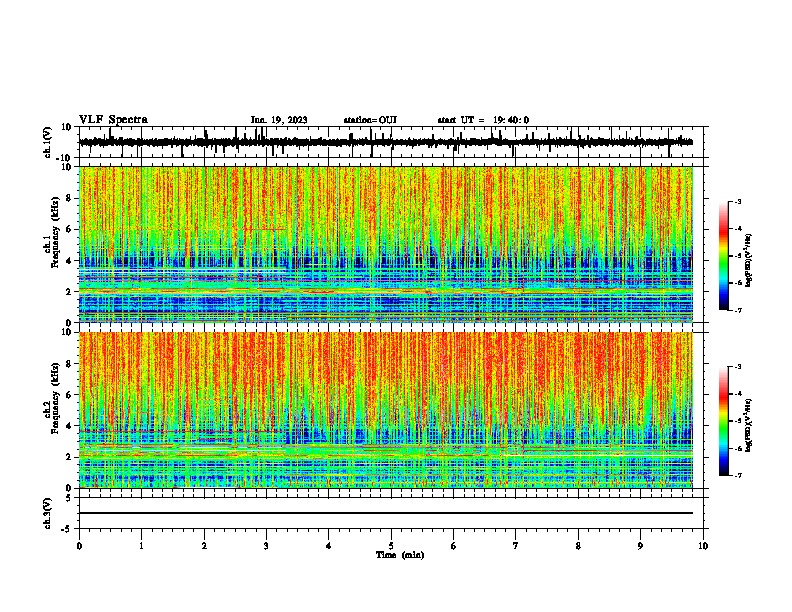Click the 'VLF Spectra' title text
This screenshot has width=792, height=612.
click(113, 119)
